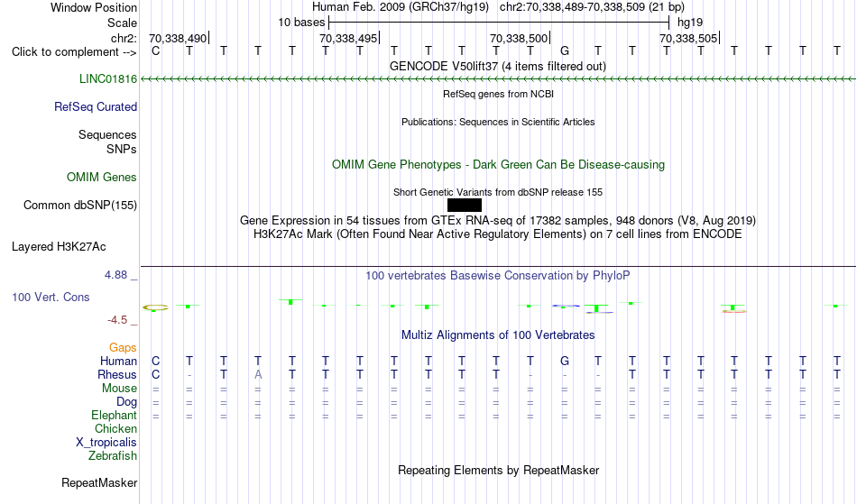The image size is (857, 504).
Task: Click 'Publications: Sequences in Scientific Articles' title
Action: click(498, 122)
